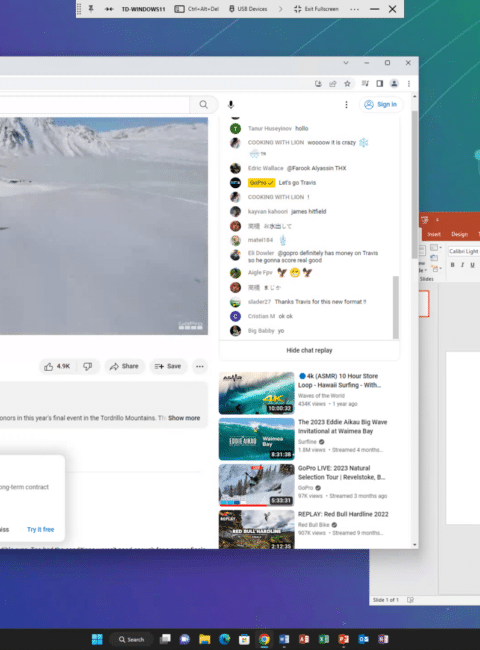Send Ctrl+Alt+Del to remote machine
The image size is (480, 650).
tap(196, 9)
